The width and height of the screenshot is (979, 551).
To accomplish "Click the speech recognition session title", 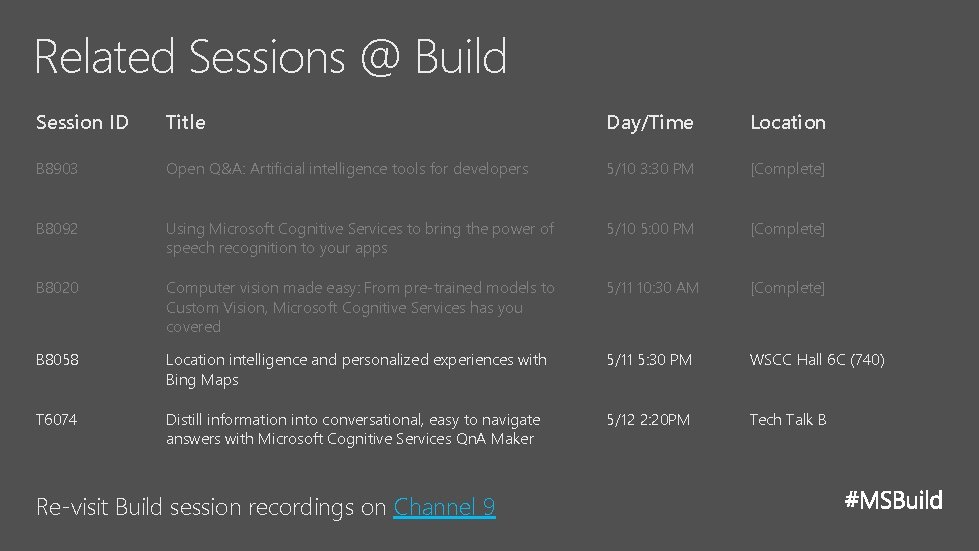I will click(x=359, y=238).
